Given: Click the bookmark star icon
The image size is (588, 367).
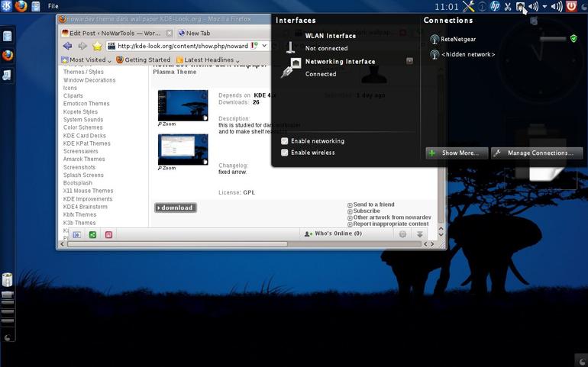Looking at the screenshot, I should point(97,46).
